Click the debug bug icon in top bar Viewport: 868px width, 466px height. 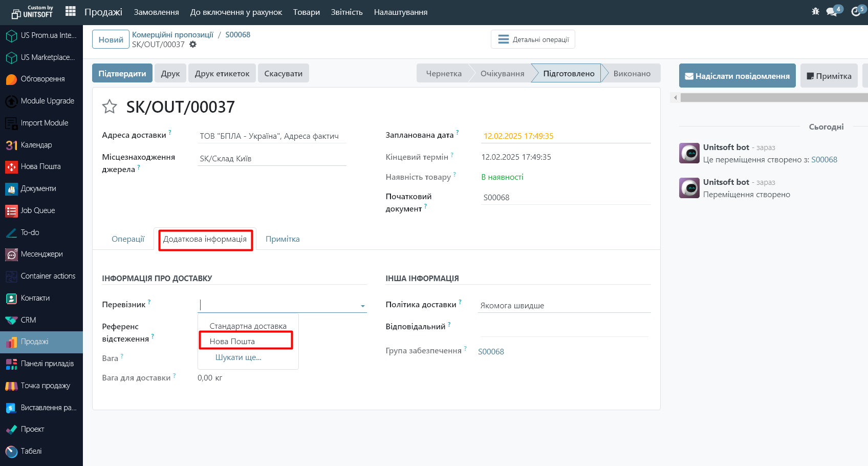coord(815,11)
